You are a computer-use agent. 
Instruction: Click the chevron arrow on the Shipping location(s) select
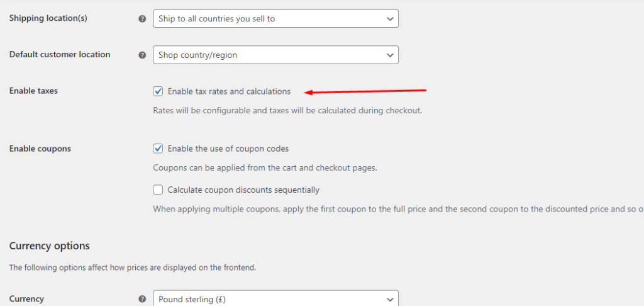coord(390,19)
